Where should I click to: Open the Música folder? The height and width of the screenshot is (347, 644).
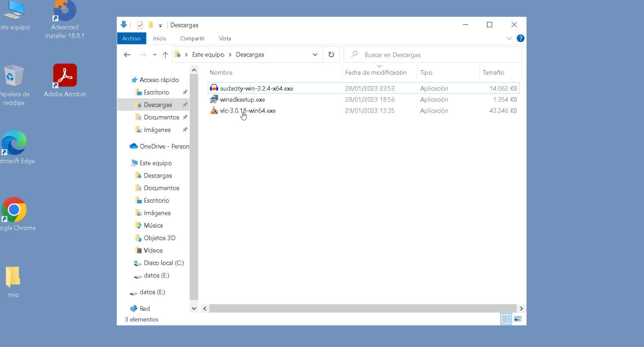coord(149,225)
